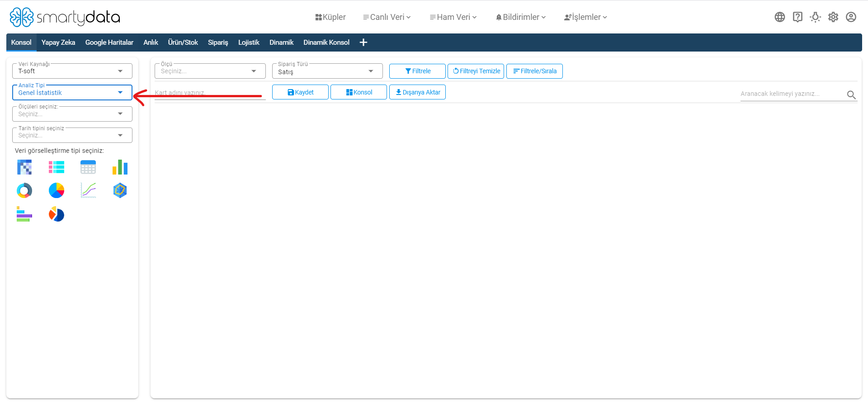Screen dimensions: 868x416
Task: Open the Tarih tipini seçiniz dropdown
Action: click(72, 135)
